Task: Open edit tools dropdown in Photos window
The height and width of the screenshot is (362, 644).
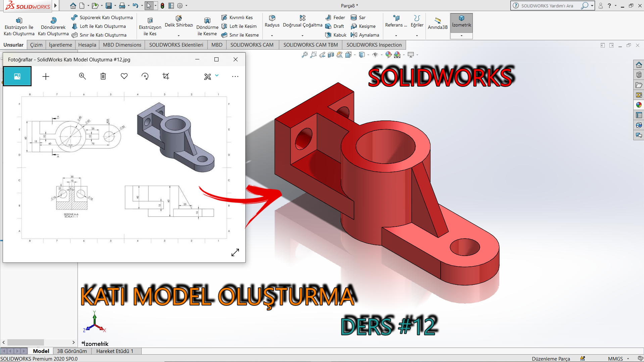Action: tap(217, 75)
